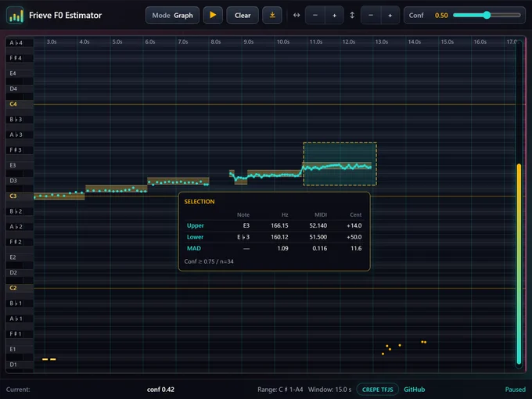Click the 16.0s timeline marker
The width and height of the screenshot is (532, 399).
point(480,41)
